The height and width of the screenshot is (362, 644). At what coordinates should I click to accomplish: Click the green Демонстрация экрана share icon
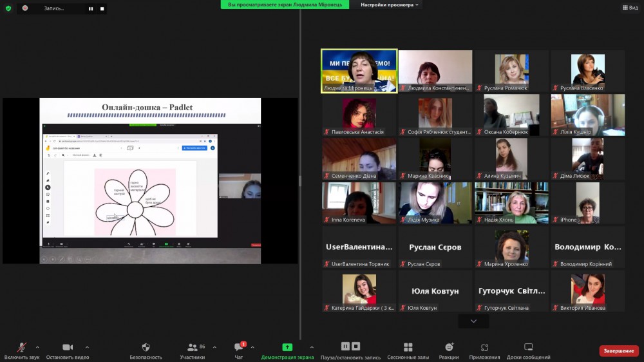click(x=287, y=347)
